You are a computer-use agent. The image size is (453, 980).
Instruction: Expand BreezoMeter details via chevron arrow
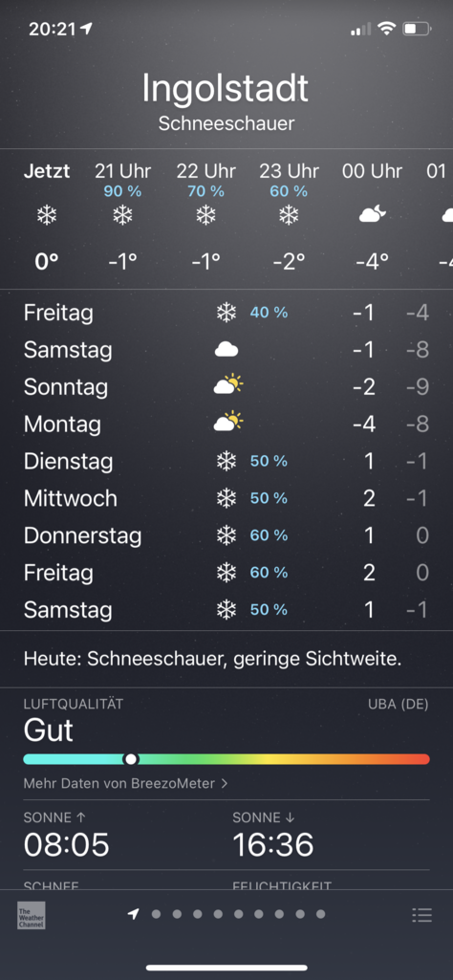pyautogui.click(x=225, y=783)
